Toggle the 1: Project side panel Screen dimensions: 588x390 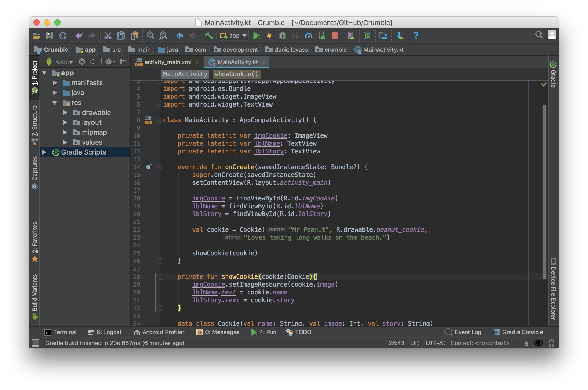click(35, 77)
